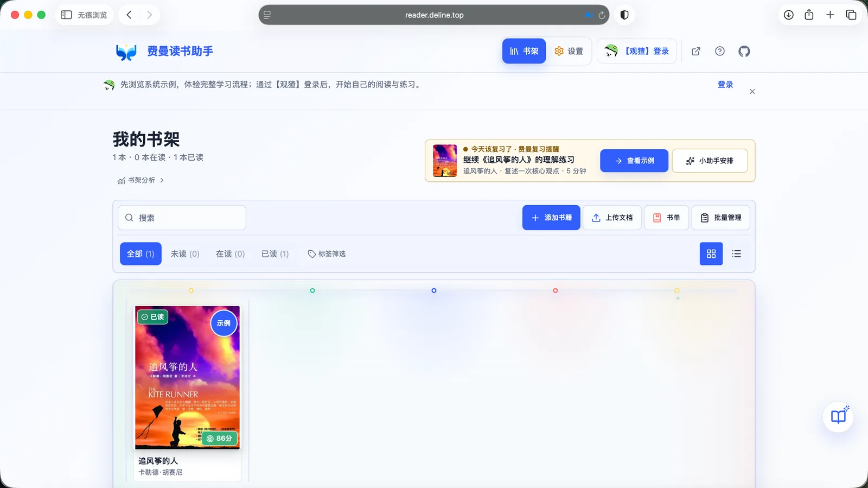Click the Safari downloads icon

click(x=788, y=15)
